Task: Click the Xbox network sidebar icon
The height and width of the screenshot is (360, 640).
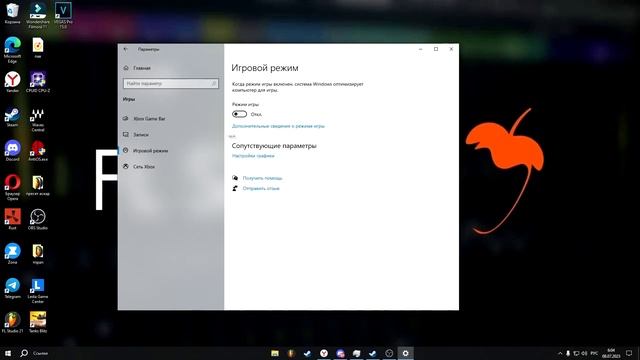Action: tap(126, 166)
